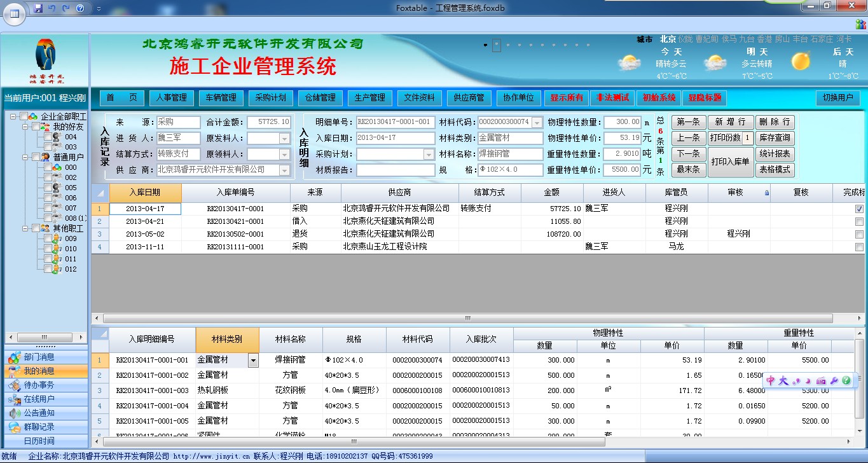Click the 切换用户 button
Image resolution: width=868 pixels, height=463 pixels.
click(837, 98)
